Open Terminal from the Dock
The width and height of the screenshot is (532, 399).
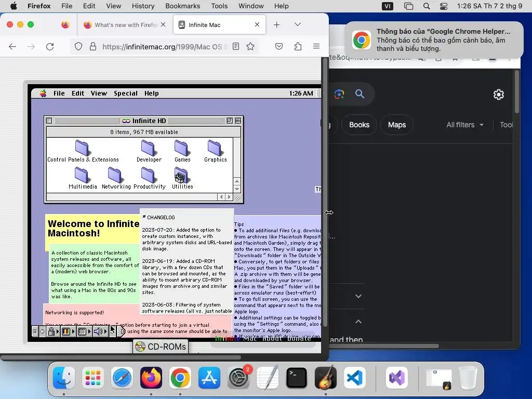[297, 378]
